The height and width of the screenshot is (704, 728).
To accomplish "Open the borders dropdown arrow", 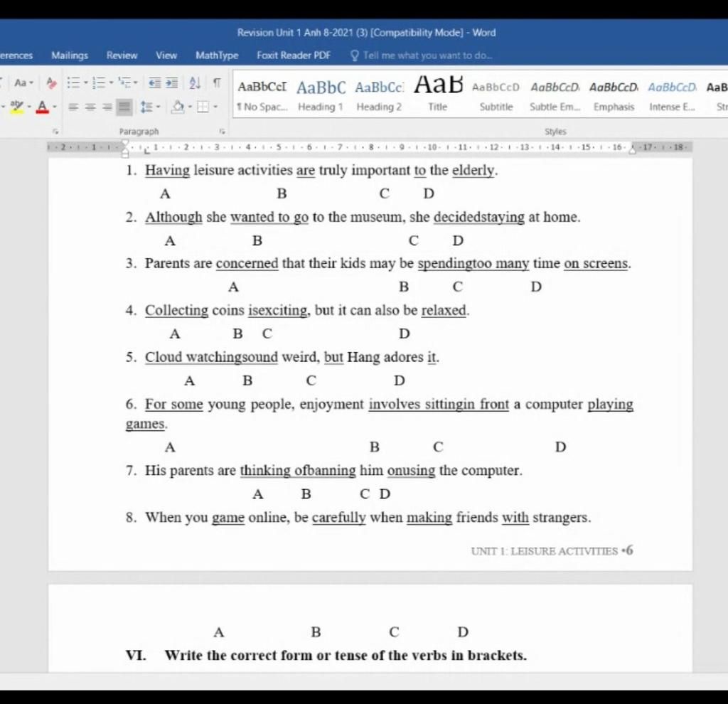I will 215,107.
